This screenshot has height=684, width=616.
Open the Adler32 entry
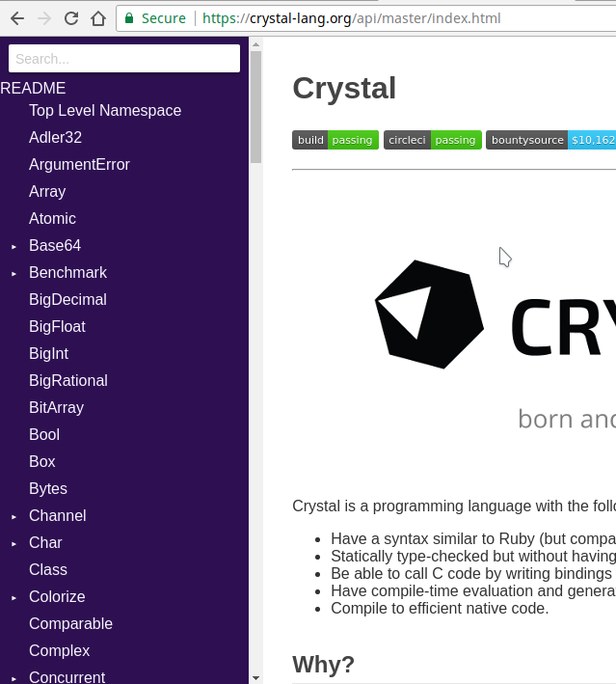coord(55,137)
